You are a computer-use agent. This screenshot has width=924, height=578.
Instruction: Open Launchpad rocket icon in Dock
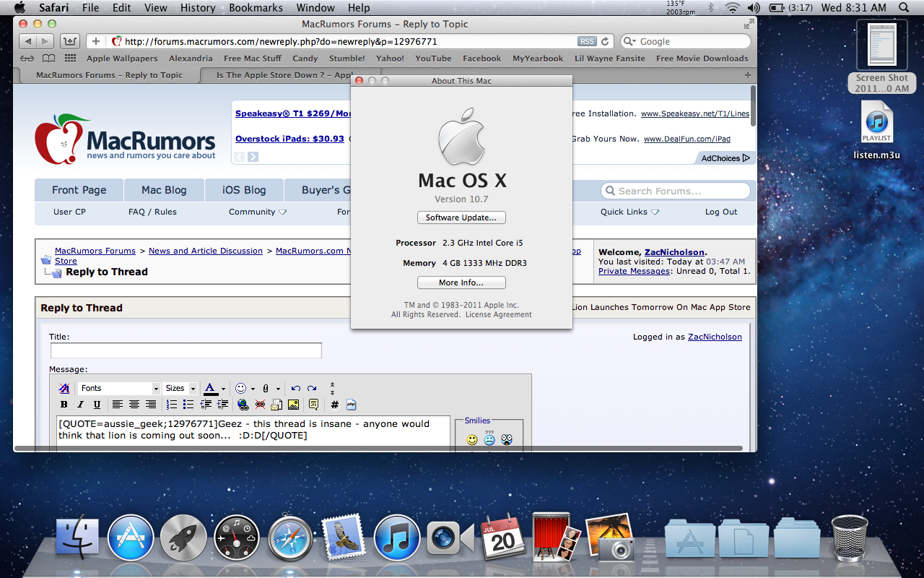click(183, 538)
